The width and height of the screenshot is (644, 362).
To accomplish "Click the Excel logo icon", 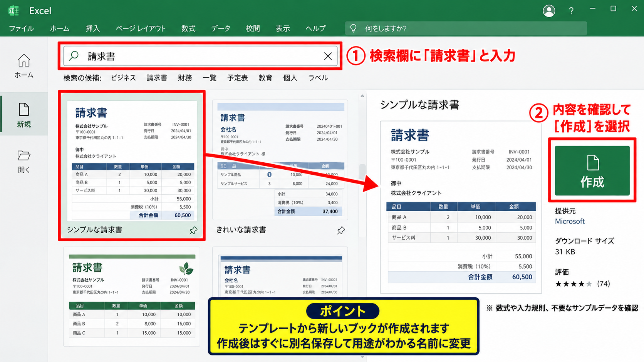I will tap(13, 11).
